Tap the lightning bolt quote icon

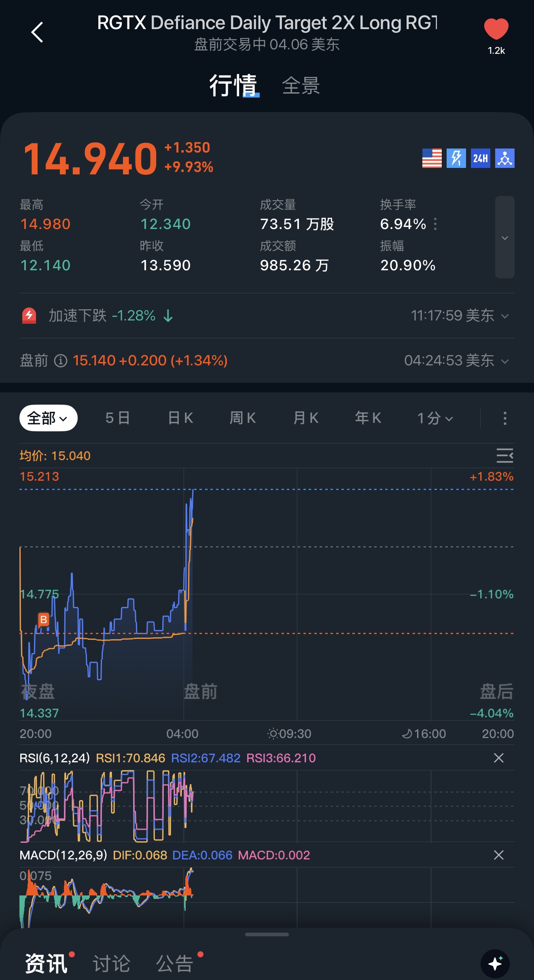coord(456,158)
